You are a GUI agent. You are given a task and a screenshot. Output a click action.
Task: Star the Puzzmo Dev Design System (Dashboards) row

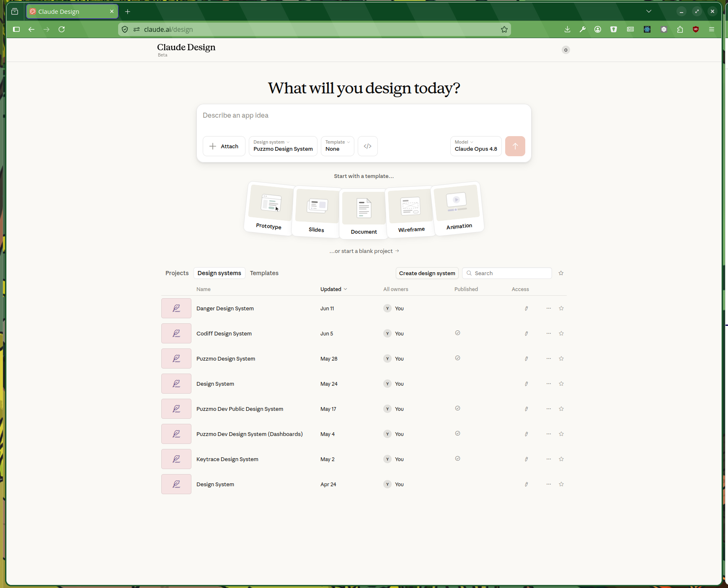(561, 434)
